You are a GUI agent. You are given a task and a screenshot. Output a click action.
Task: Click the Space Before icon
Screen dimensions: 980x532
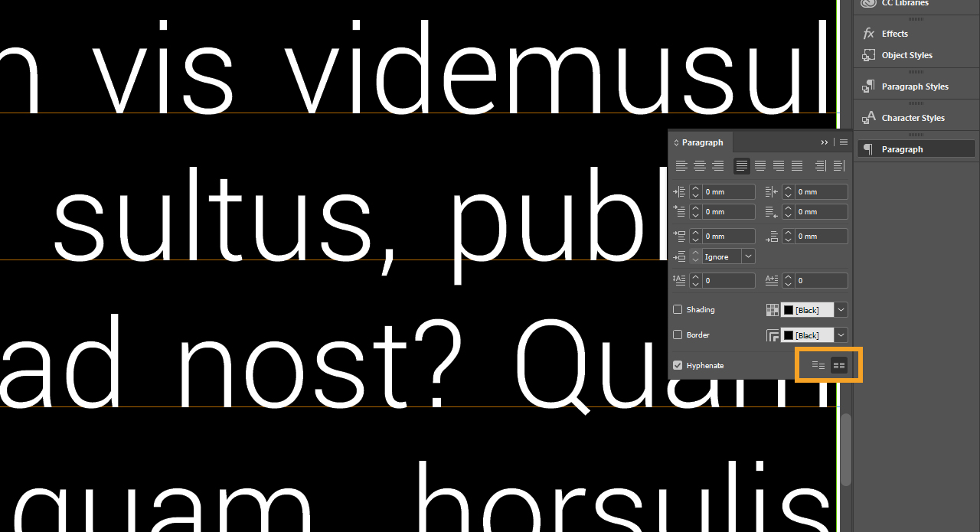(679, 236)
